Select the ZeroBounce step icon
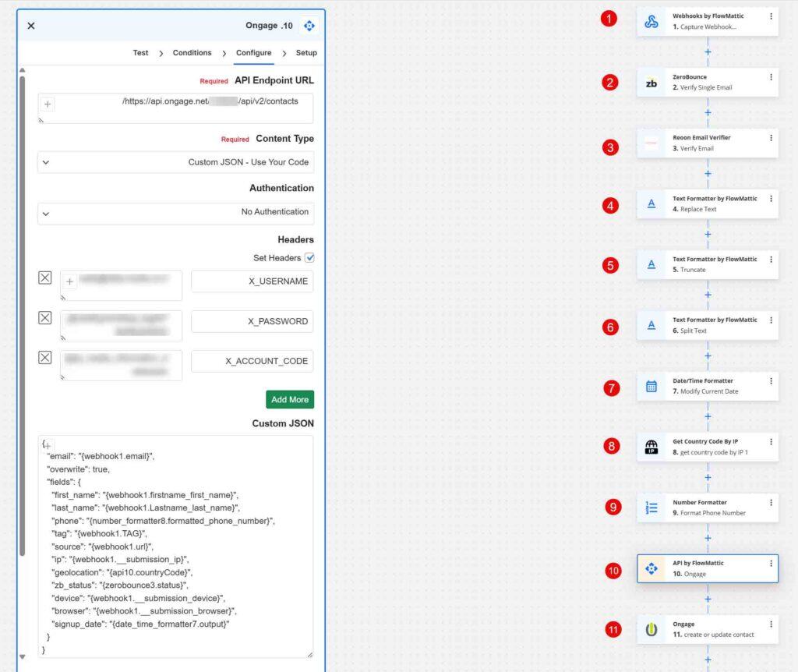The width and height of the screenshot is (798, 672). pyautogui.click(x=651, y=83)
